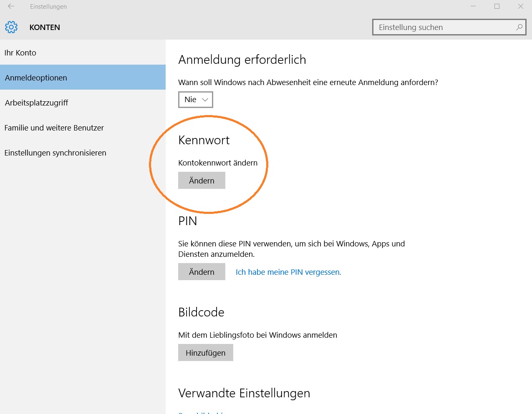
Task: Click 'KONTEN' title text
Action: (45, 28)
